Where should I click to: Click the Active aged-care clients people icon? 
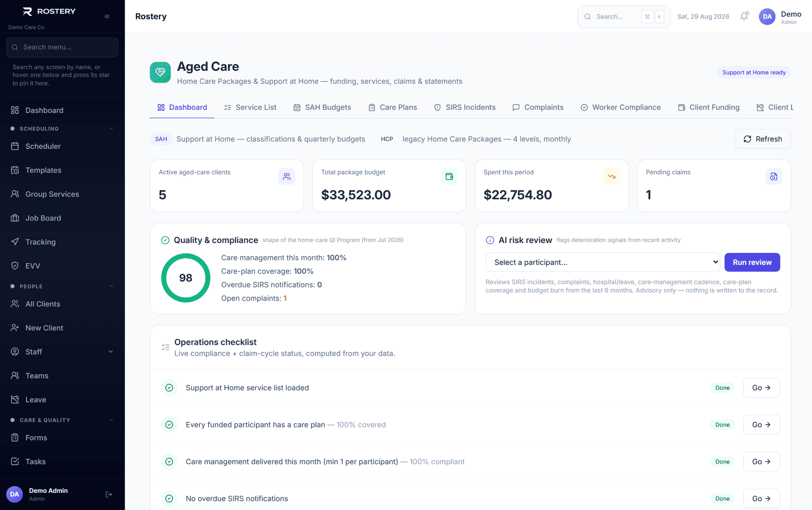(287, 176)
